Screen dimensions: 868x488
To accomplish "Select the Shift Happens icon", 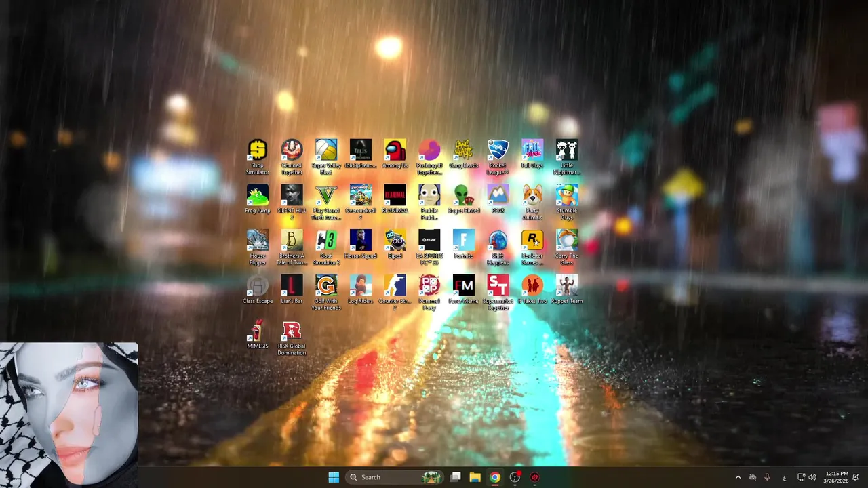I will coord(498,240).
